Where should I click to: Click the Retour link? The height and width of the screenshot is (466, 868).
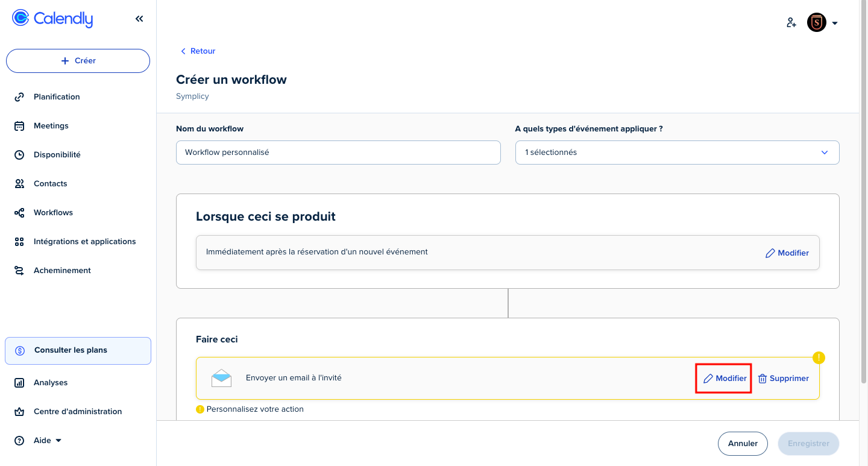point(198,51)
